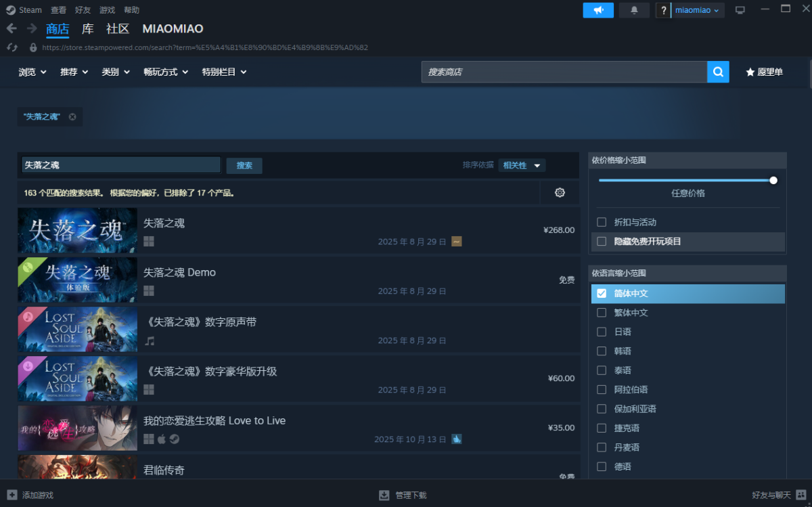Switch to the 库 tab
The width and height of the screenshot is (812, 507).
tap(88, 28)
